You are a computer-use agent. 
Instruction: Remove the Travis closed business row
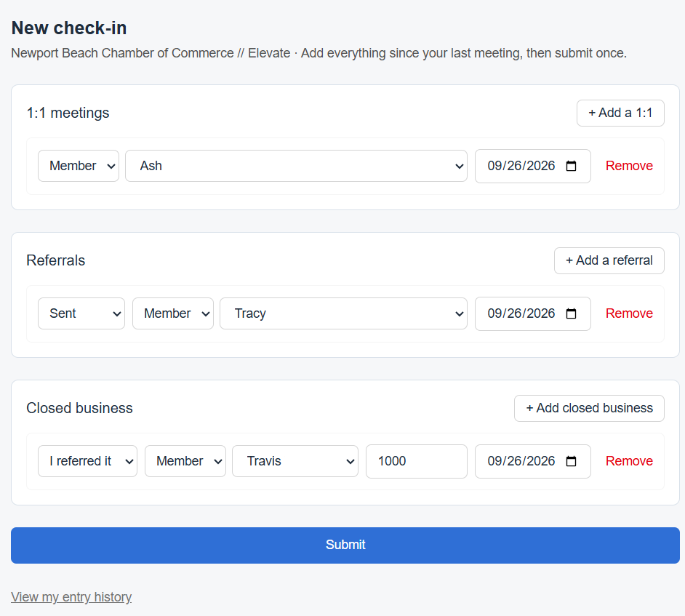click(x=629, y=461)
